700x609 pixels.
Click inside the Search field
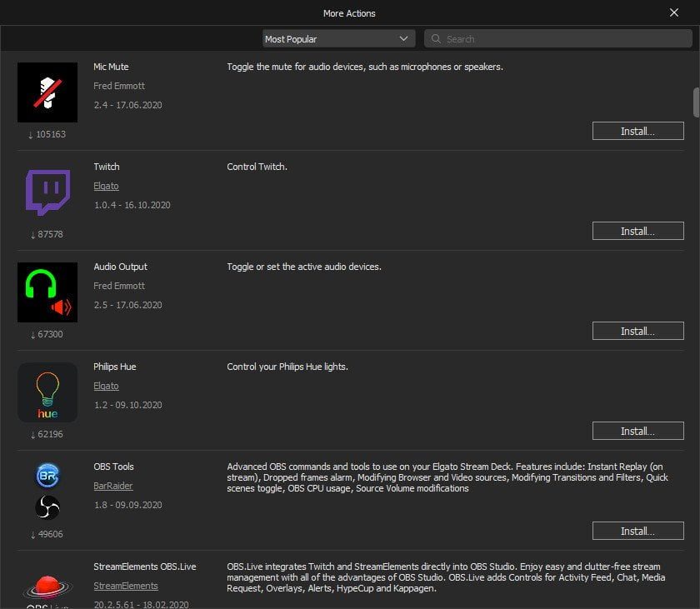tap(558, 39)
